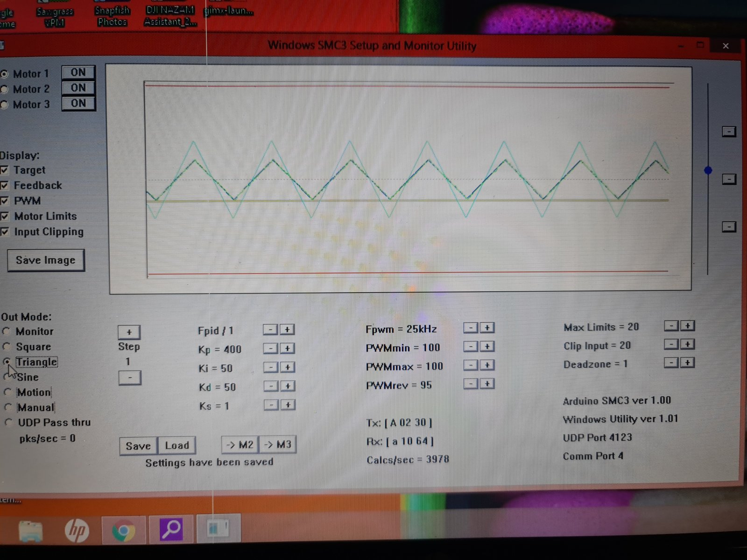
Task: Increase the Clip Input value
Action: 688,344
